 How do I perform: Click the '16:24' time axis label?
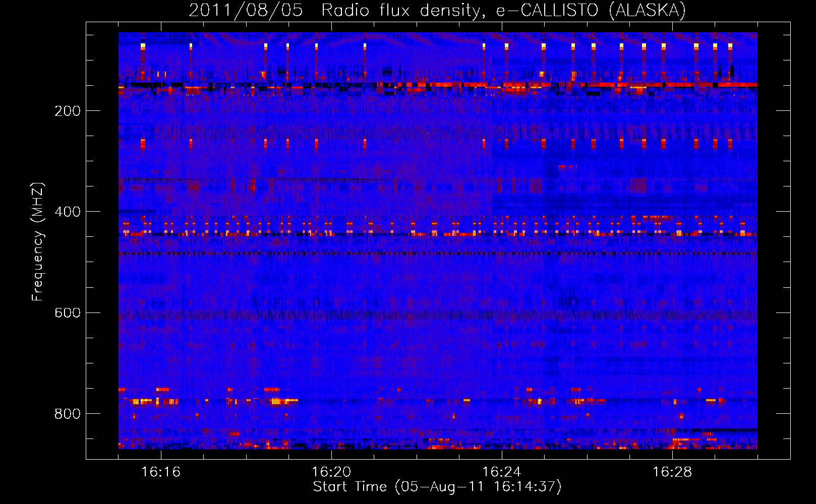click(x=502, y=472)
